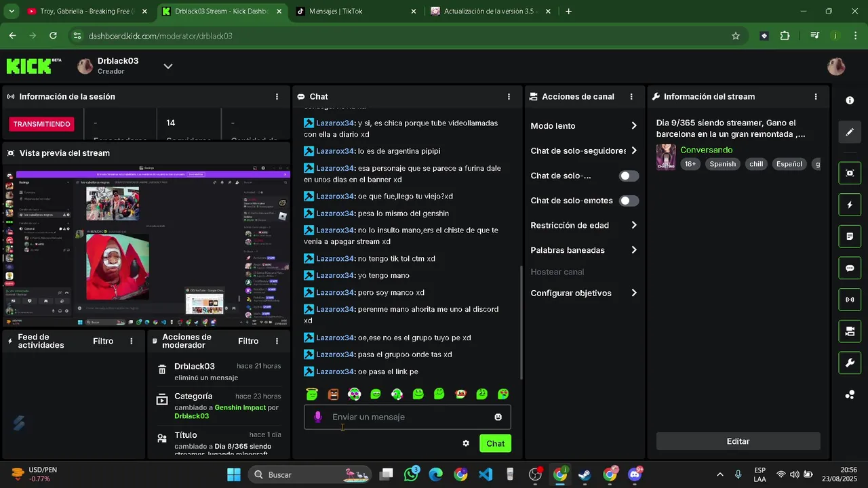Open the chat bubble sidebar icon
The height and width of the screenshot is (488, 868).
[850, 268]
